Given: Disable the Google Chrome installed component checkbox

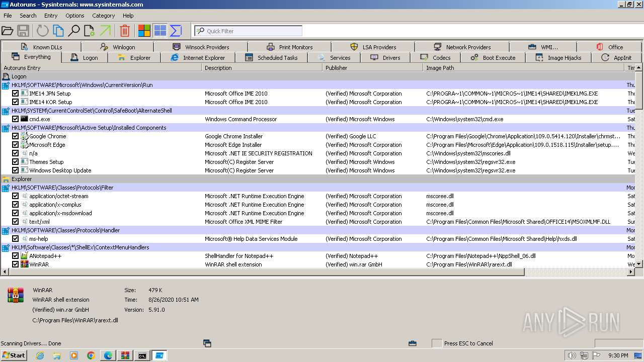Looking at the screenshot, I should (x=16, y=136).
